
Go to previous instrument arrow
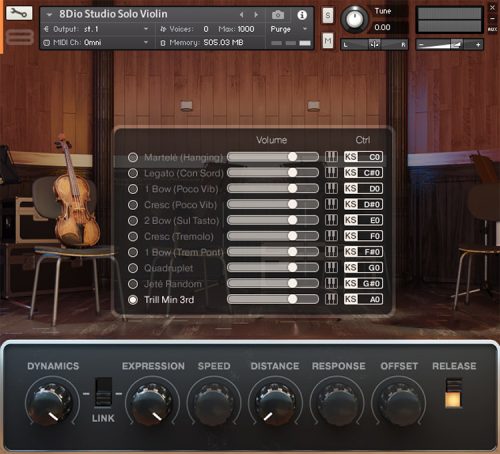[x=242, y=15]
